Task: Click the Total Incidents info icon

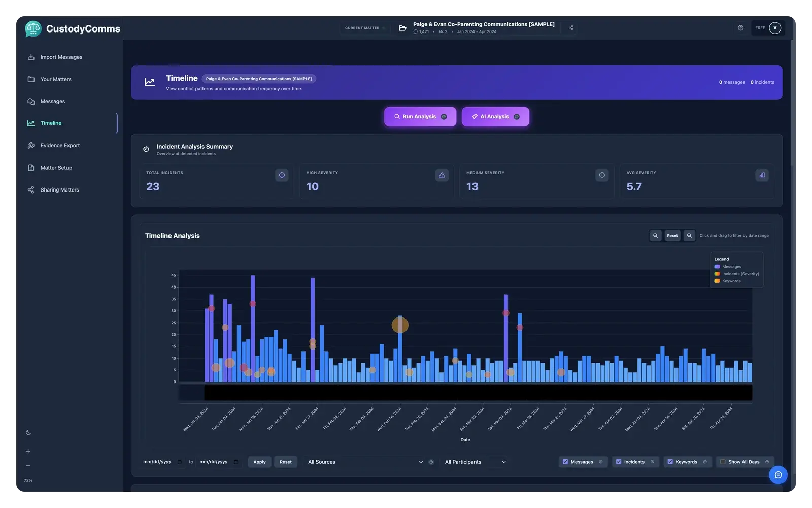Action: point(282,175)
